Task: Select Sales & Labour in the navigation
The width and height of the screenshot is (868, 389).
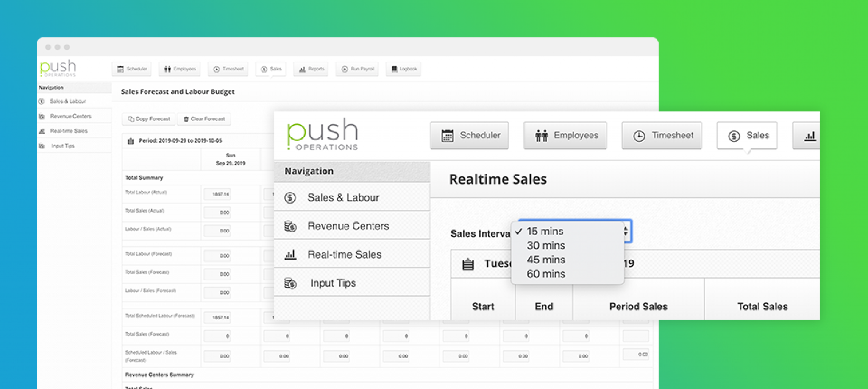Action: pos(343,197)
